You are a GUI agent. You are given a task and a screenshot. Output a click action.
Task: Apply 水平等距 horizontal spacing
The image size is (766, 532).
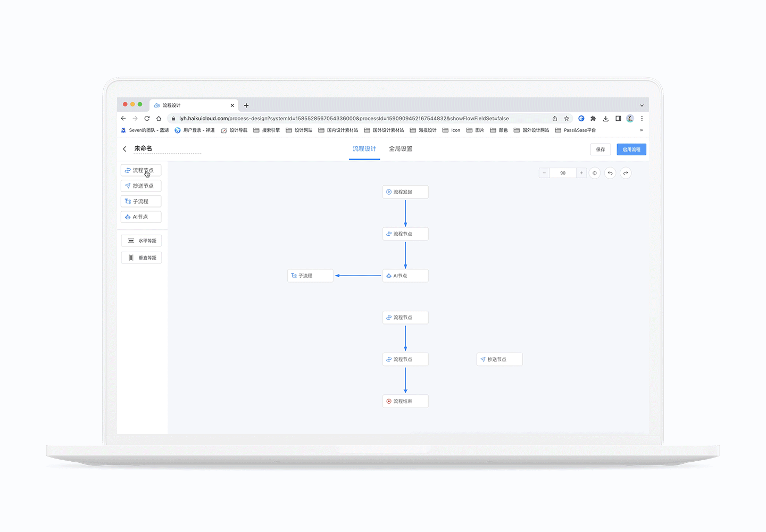tap(141, 240)
